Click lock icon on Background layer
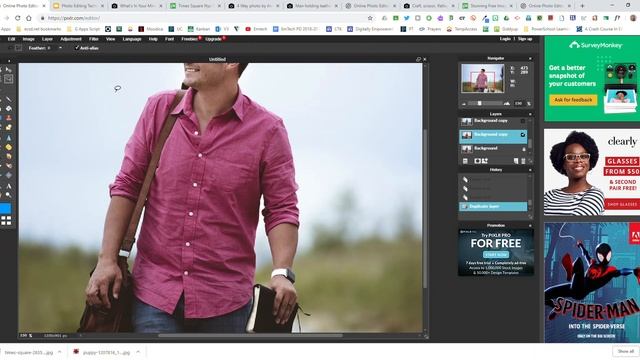The image size is (640, 360). pos(524,149)
